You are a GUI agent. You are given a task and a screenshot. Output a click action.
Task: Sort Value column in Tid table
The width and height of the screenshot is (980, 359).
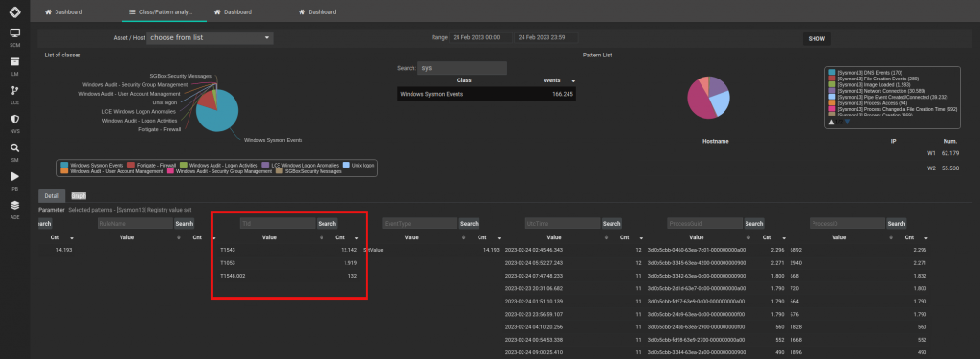[322, 238]
